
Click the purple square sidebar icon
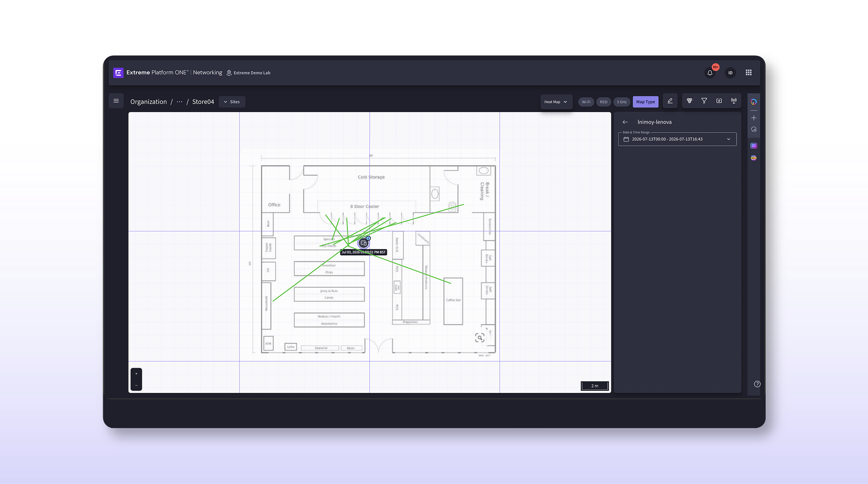click(x=754, y=146)
